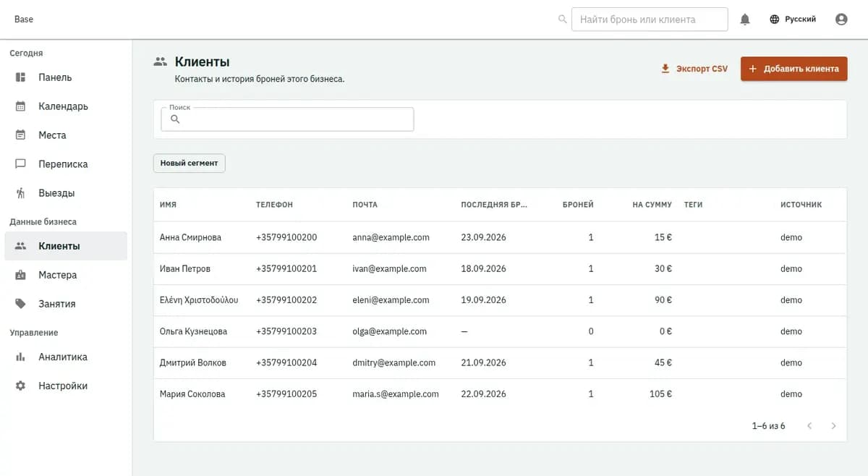The height and width of the screenshot is (476, 868).
Task: Select the Переписка chat icon
Action: 21,164
